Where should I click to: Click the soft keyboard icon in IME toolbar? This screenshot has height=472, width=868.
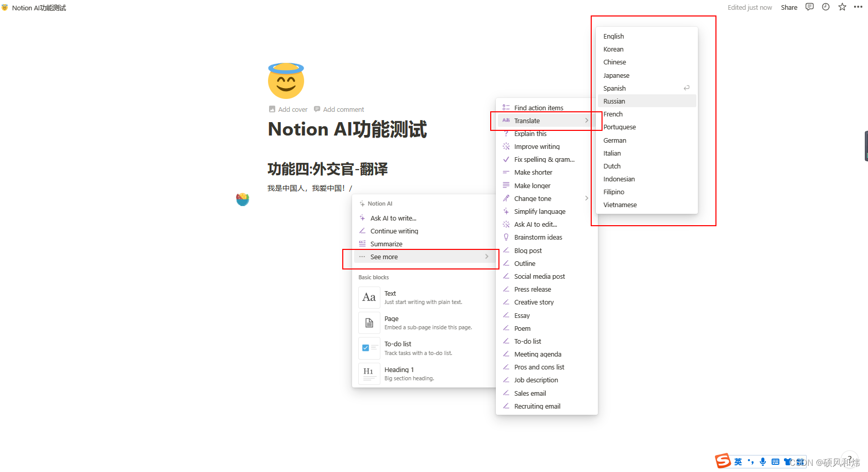click(775, 462)
